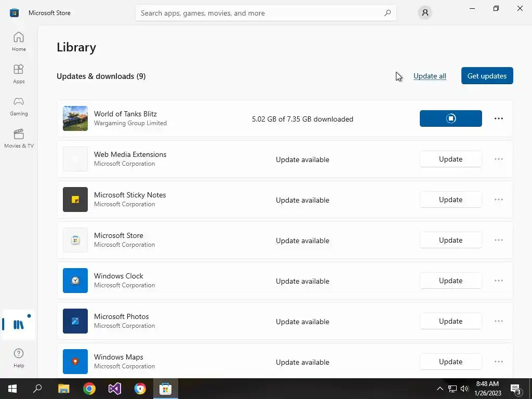Image resolution: width=532 pixels, height=399 pixels.
Task: Update Windows Maps
Action: tap(450, 362)
